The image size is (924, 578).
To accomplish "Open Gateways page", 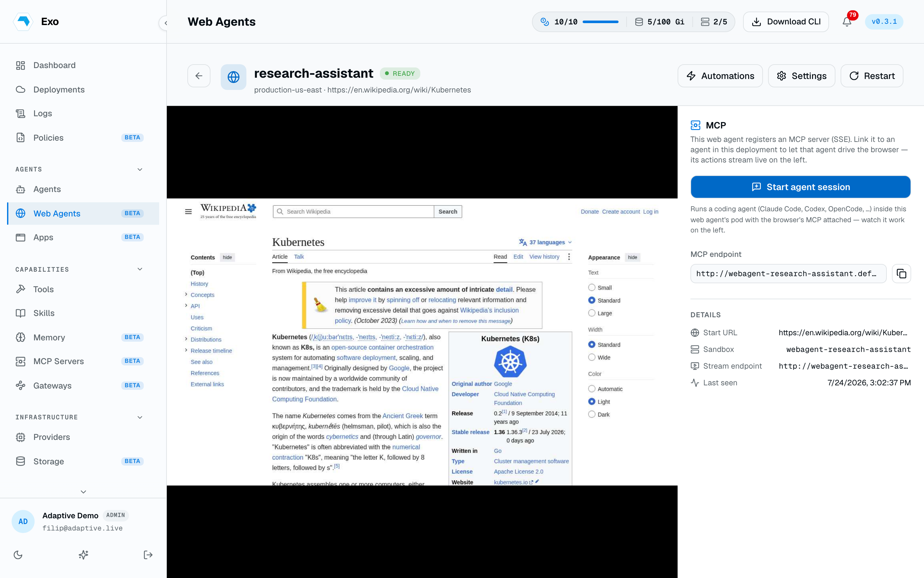I will [x=83, y=386].
